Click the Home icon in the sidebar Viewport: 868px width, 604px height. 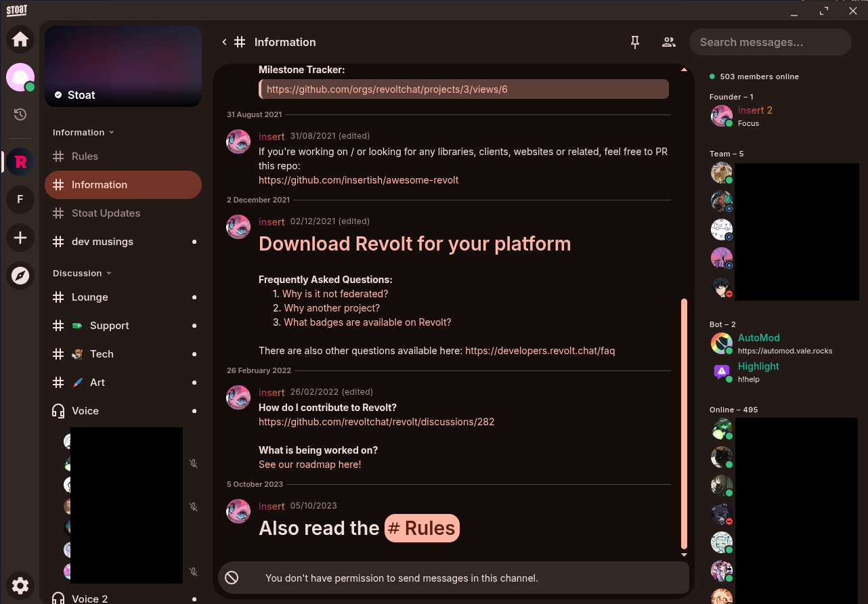[20, 39]
